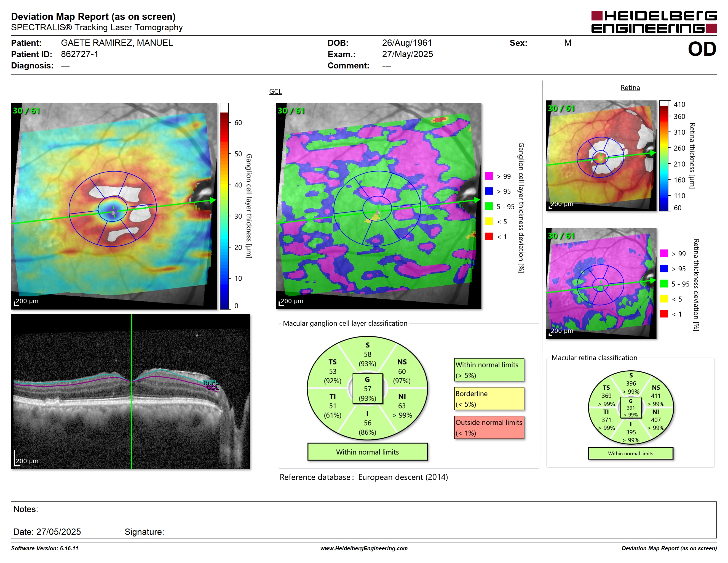Click the 'OD' eye label
Viewport: 728px width, 563px height.
pos(702,49)
